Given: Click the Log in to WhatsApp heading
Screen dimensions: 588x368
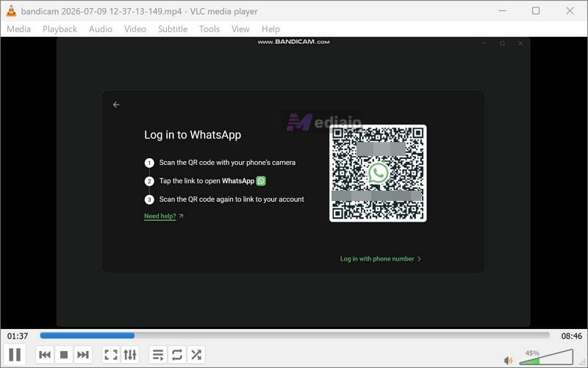Looking at the screenshot, I should (193, 135).
